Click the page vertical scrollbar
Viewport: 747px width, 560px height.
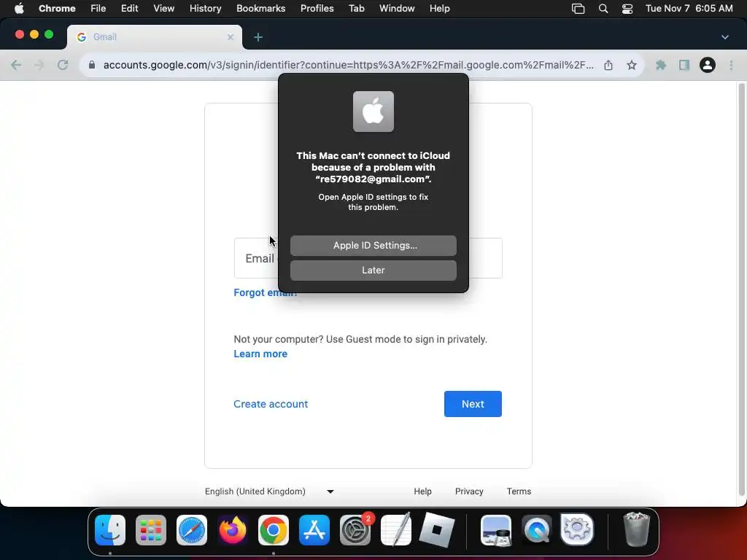[741, 289]
